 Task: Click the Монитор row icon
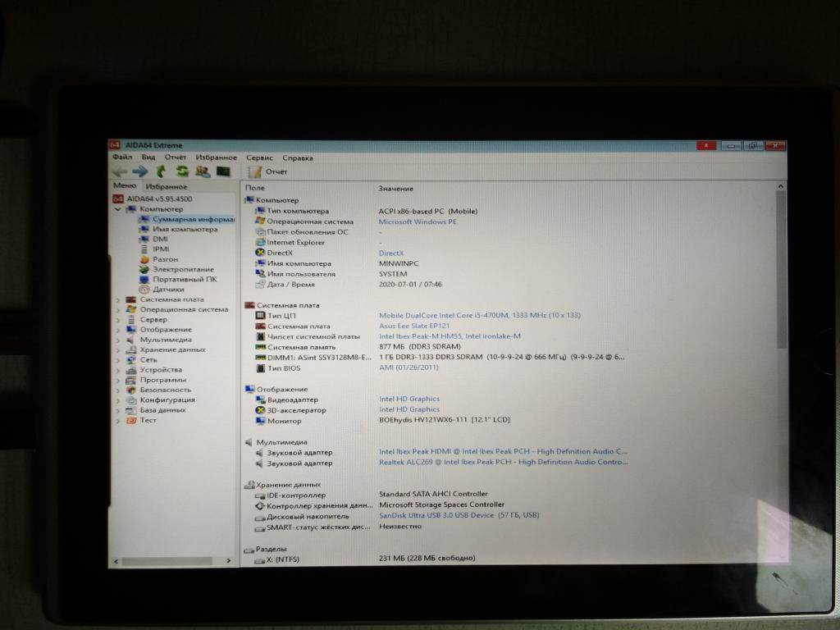(260, 421)
